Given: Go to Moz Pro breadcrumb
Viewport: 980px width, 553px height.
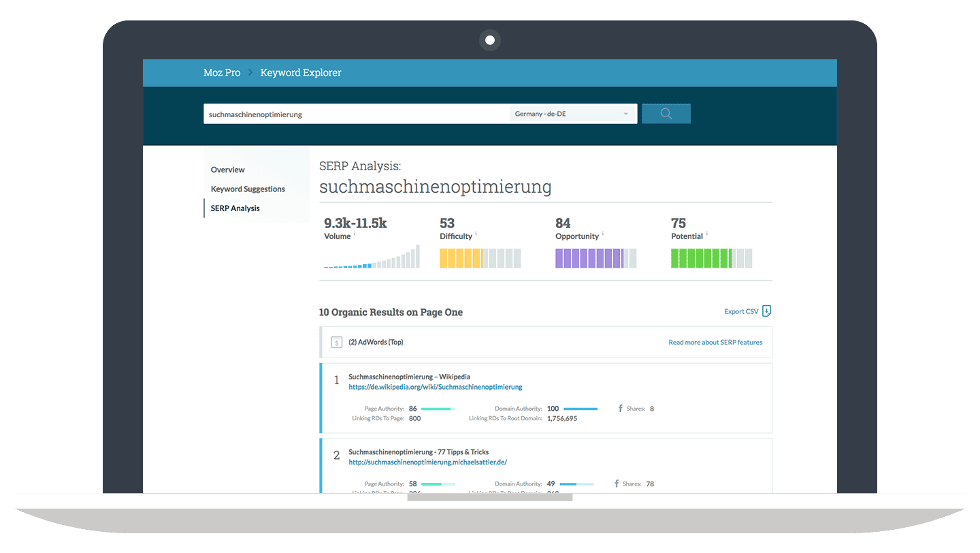Looking at the screenshot, I should [222, 73].
